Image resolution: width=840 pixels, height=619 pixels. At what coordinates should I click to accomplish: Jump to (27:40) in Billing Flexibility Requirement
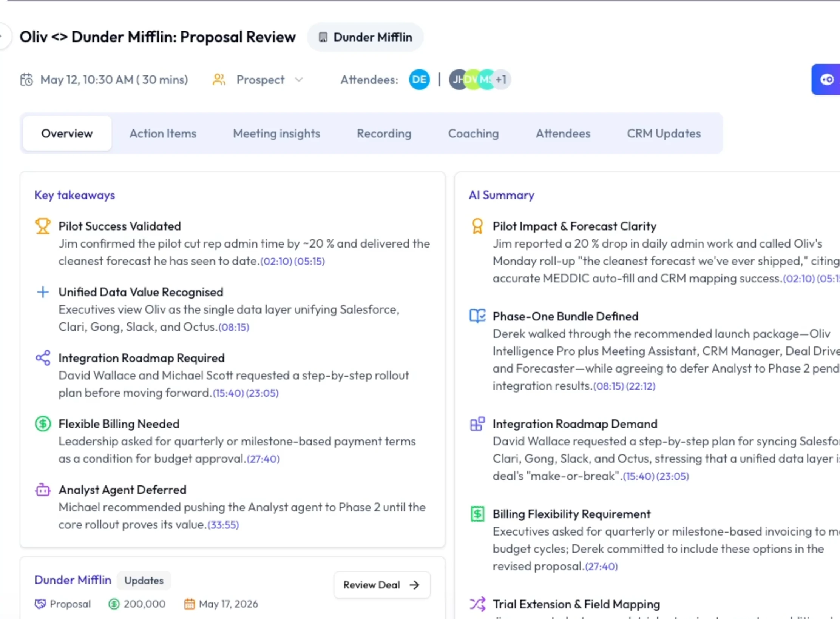point(601,567)
